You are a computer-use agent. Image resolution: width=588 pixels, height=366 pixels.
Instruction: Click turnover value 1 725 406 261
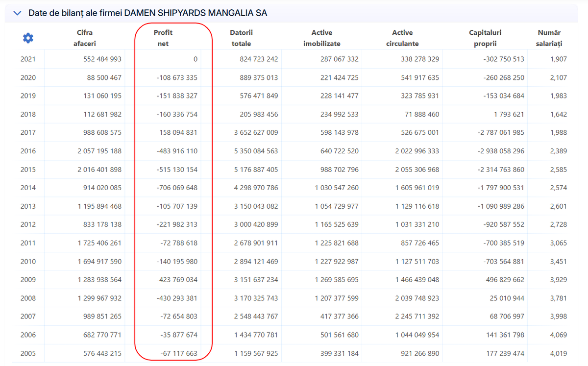[99, 243]
